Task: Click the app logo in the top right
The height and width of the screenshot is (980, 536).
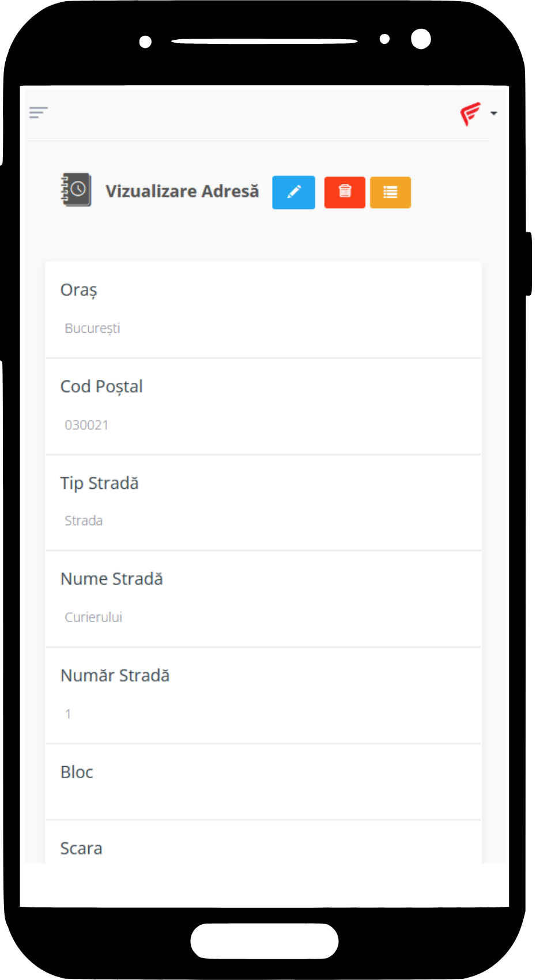Action: click(469, 113)
